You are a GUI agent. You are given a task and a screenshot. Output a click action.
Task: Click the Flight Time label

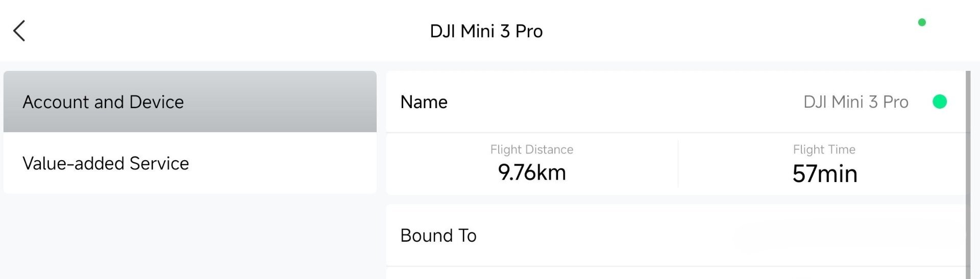(x=824, y=149)
